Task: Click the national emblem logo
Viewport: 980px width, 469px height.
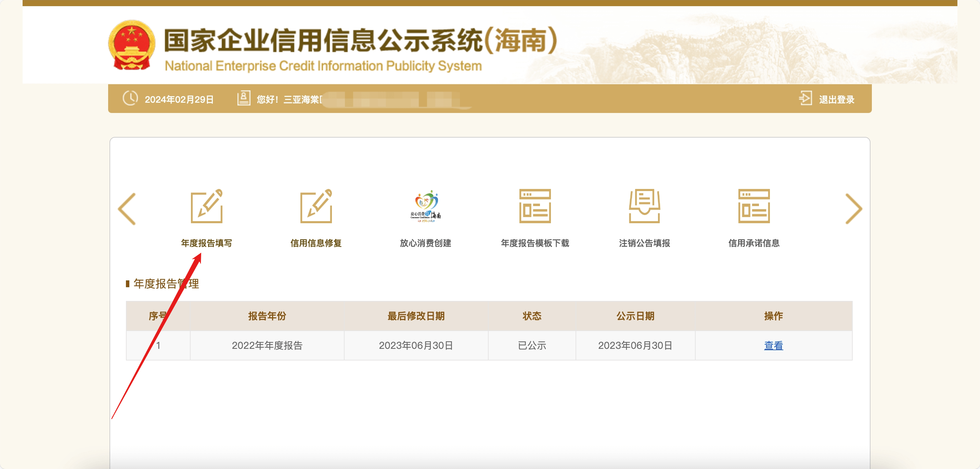Action: [x=132, y=45]
